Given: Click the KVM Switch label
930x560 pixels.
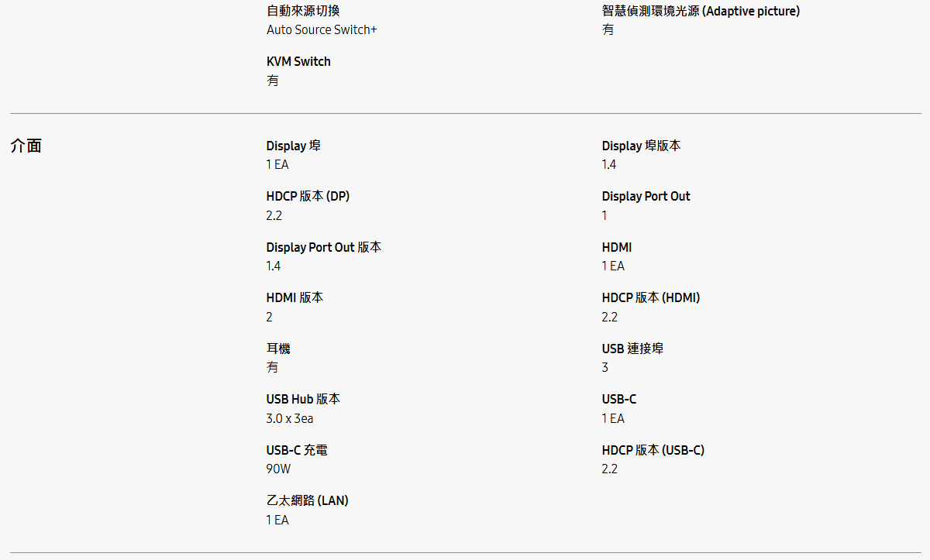Looking at the screenshot, I should 298,61.
